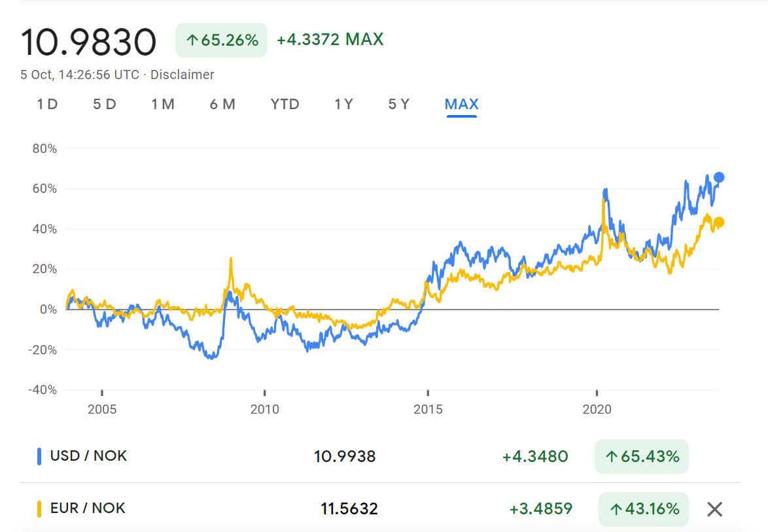Show the 1 Y chart range
Viewport: 768px width, 532px height.
click(343, 105)
